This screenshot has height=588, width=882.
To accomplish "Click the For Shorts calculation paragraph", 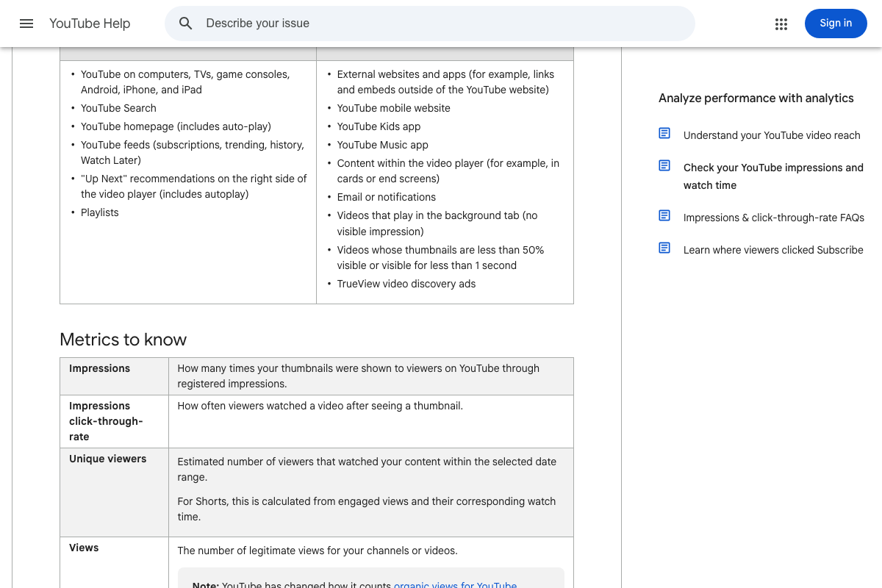I will coord(366,509).
